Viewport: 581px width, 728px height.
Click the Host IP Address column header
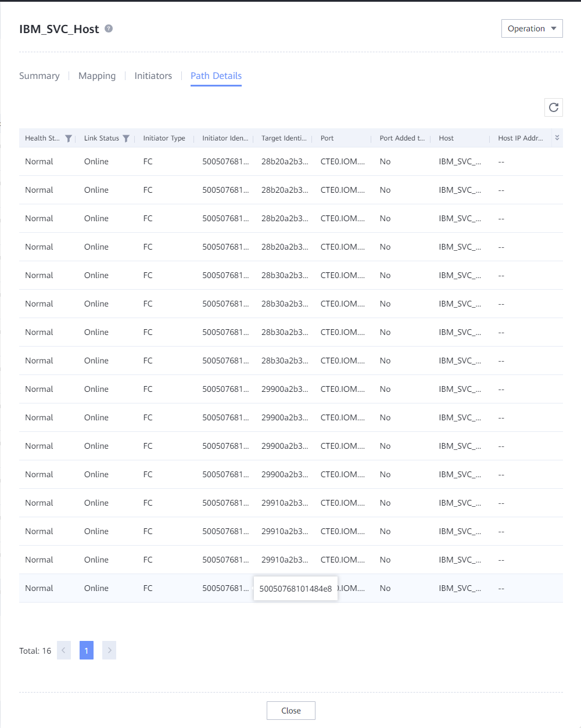520,138
